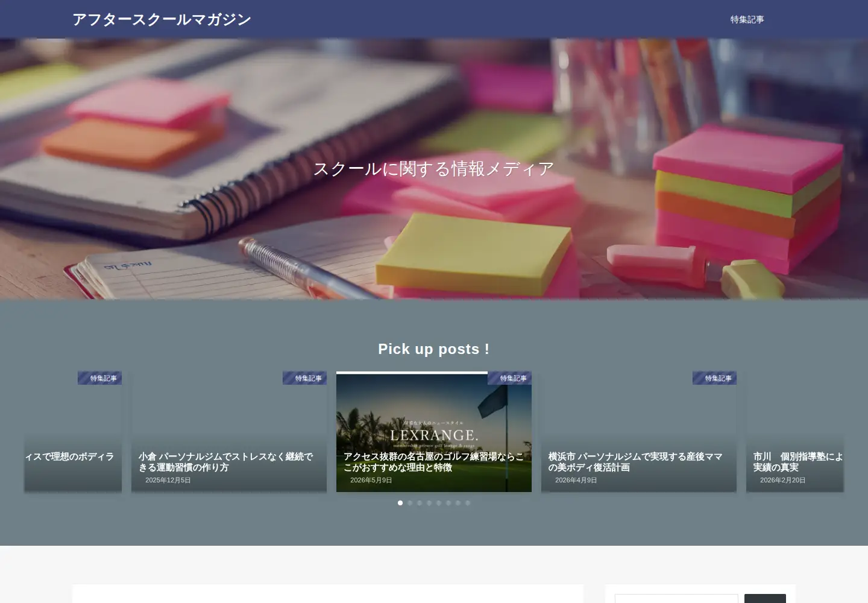Open the 横浜市 パーソナルジム article card

point(639,432)
